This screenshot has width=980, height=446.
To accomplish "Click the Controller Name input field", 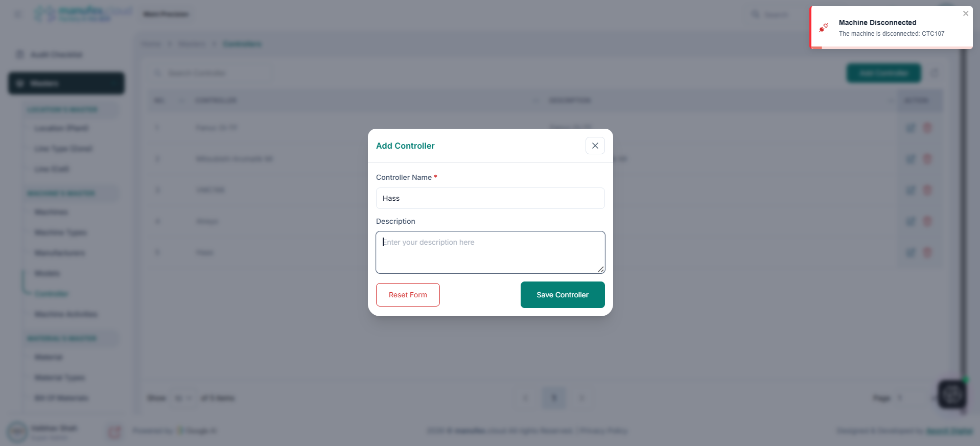I will [x=490, y=198].
